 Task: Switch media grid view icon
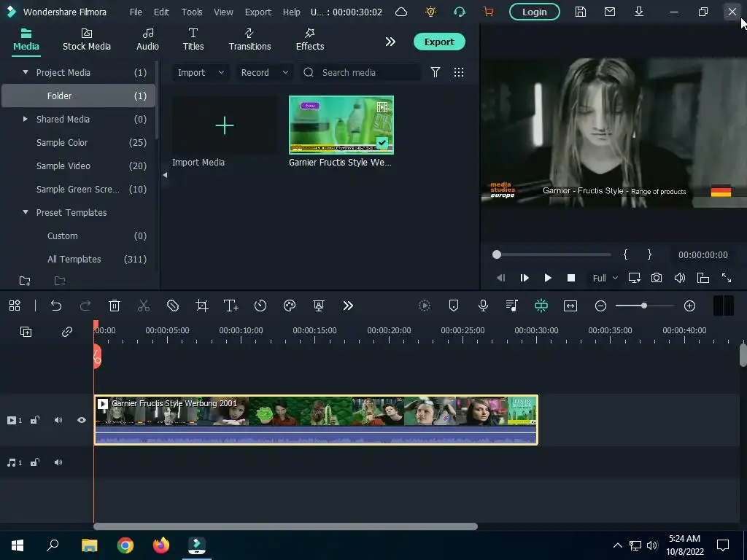pyautogui.click(x=459, y=72)
